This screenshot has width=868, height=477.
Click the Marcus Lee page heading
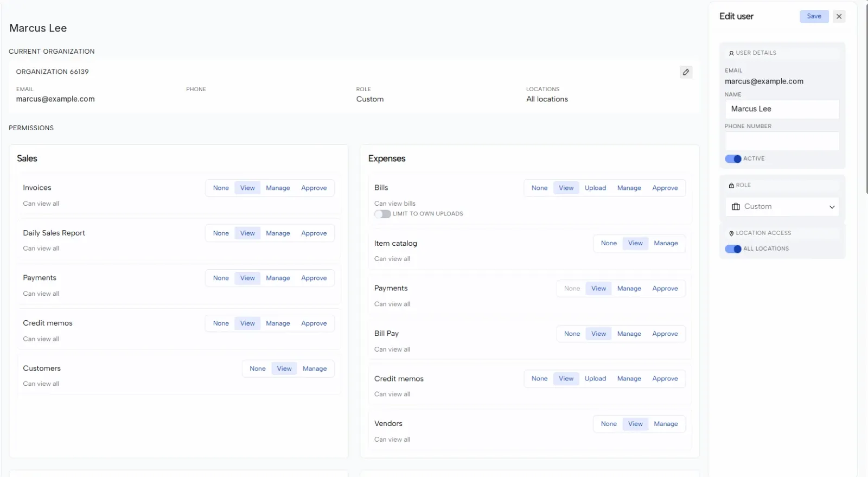38,28
